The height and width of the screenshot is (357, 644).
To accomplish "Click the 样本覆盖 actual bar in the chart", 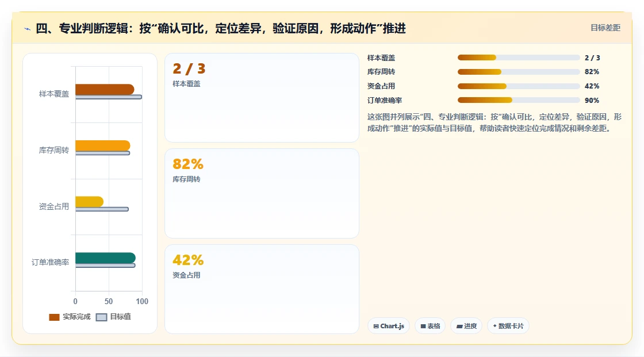I will (x=105, y=89).
